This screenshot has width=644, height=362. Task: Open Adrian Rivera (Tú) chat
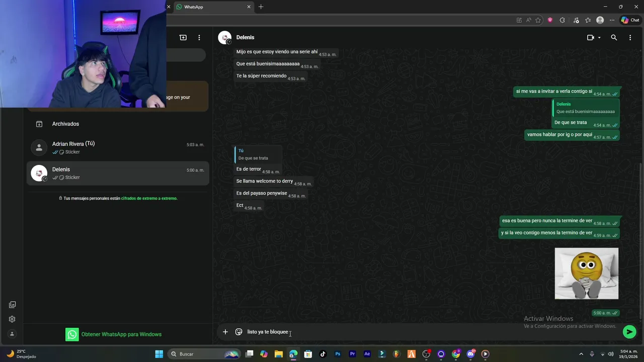point(118,148)
